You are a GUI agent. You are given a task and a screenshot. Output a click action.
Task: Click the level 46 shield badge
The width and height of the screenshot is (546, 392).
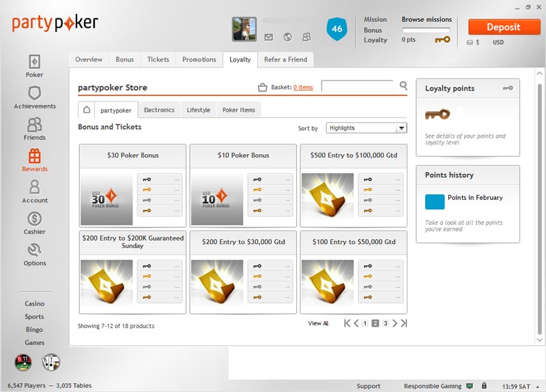point(336,29)
